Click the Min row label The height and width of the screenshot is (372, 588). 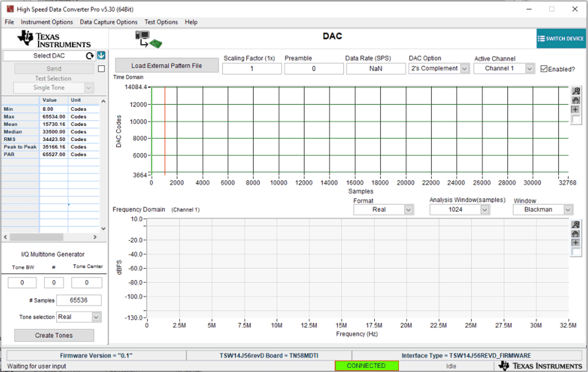click(20, 109)
